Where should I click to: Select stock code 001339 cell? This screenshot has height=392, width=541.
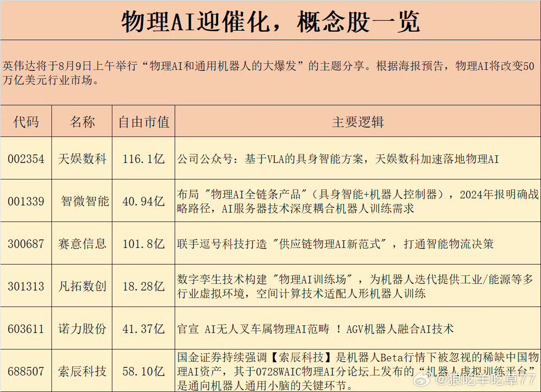[26, 201]
